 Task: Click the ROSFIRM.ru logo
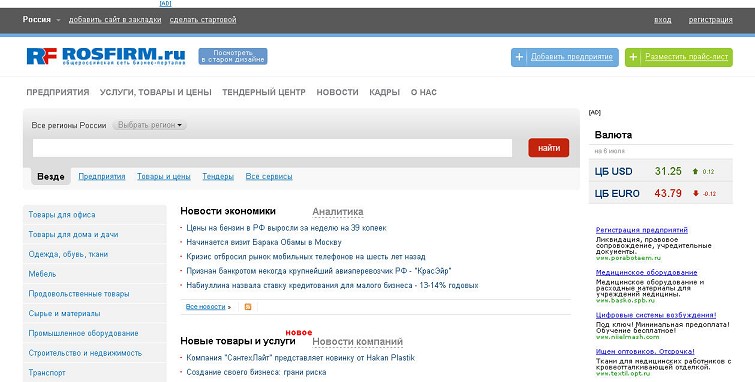coord(106,56)
